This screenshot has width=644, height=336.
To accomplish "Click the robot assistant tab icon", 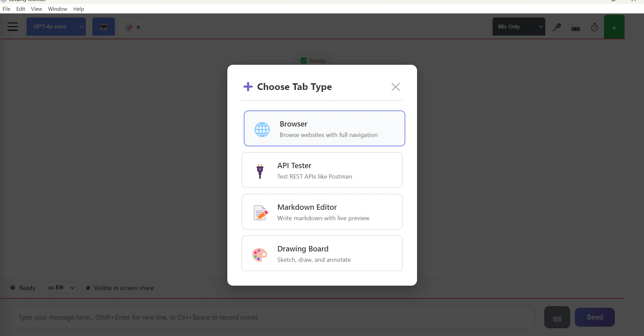I will pyautogui.click(x=103, y=27).
